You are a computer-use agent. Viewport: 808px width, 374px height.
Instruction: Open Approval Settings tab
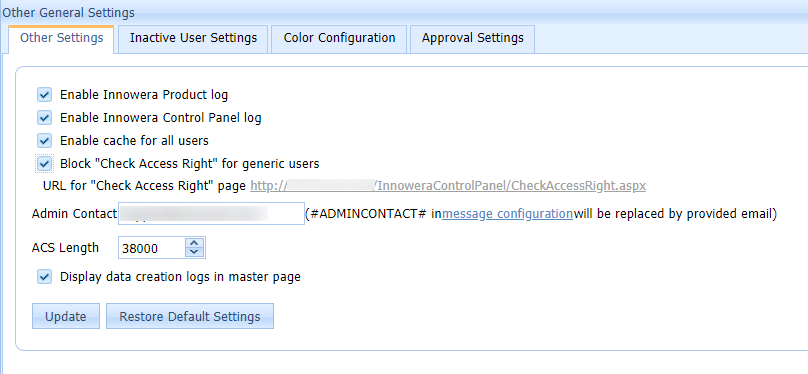tap(473, 39)
